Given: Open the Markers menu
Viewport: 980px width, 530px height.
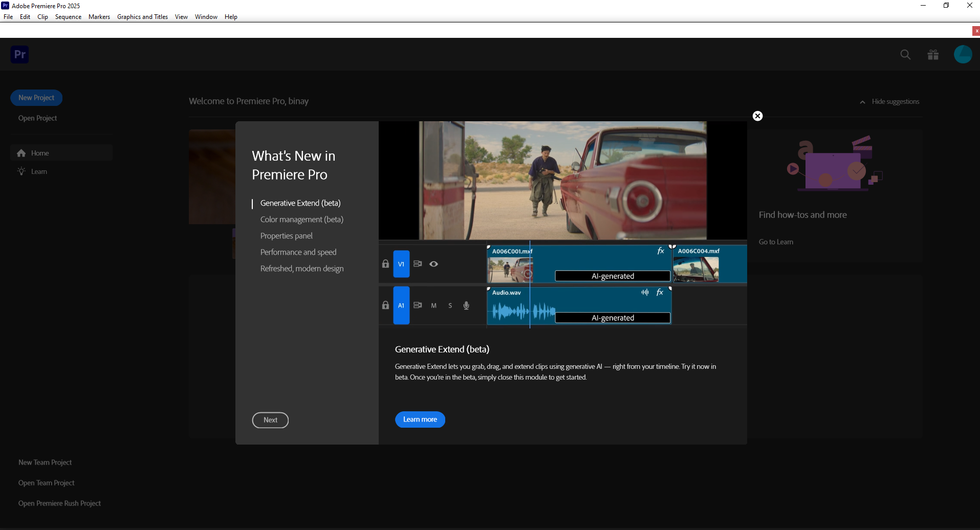Looking at the screenshot, I should [x=99, y=17].
